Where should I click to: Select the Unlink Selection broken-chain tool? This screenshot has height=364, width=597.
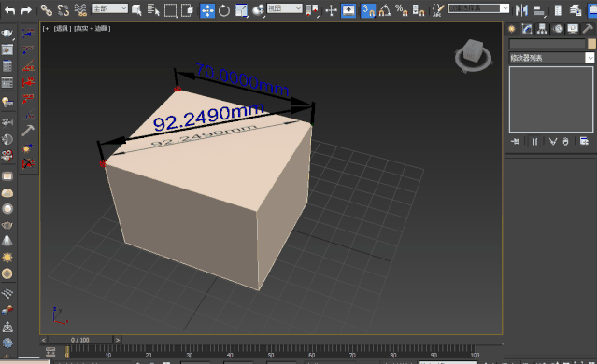64,10
